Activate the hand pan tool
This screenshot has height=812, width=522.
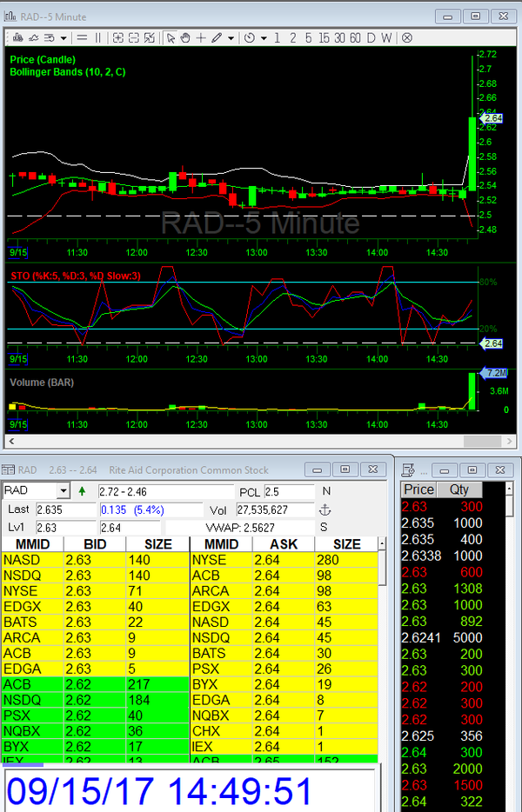pos(186,37)
